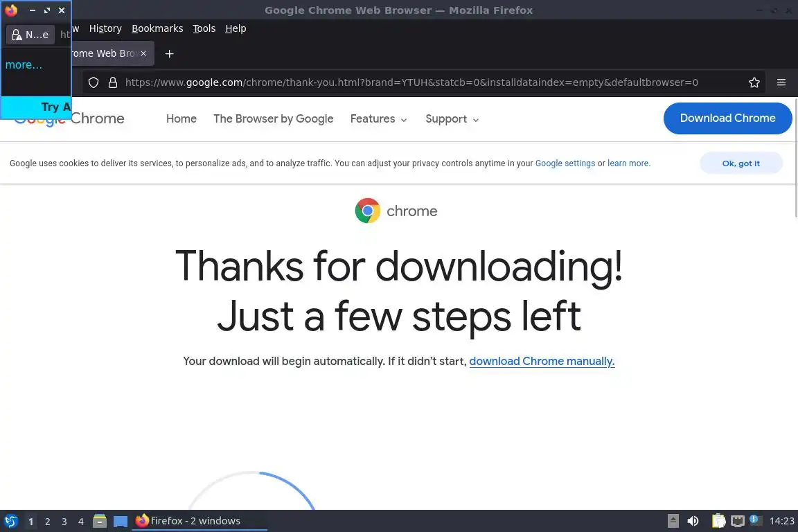Expand the Features dropdown
798x532 pixels.
click(x=379, y=118)
